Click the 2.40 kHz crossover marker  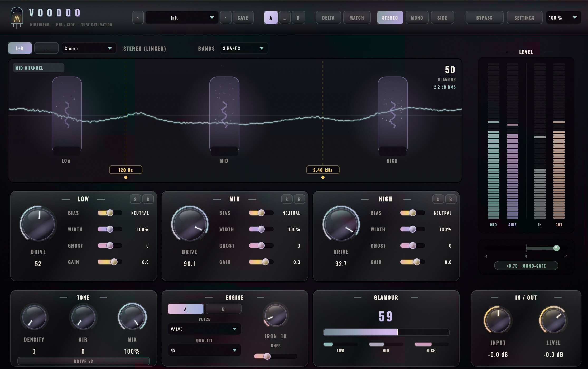point(323,170)
